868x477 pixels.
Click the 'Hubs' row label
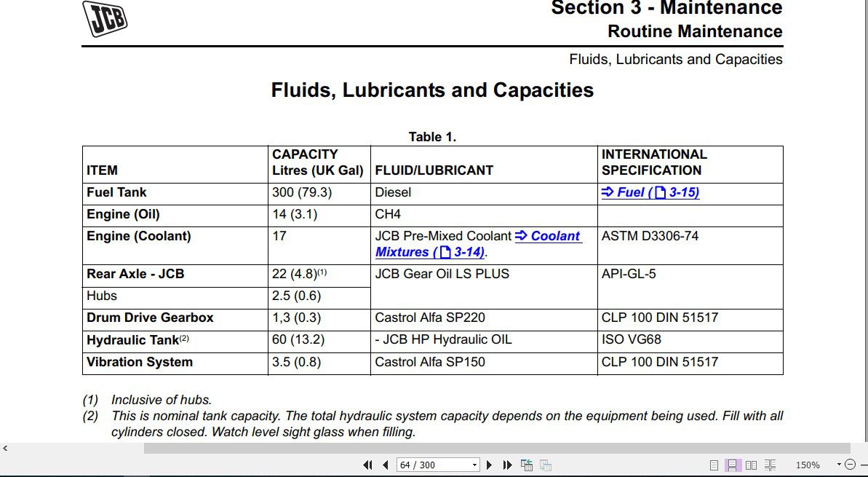pos(102,296)
